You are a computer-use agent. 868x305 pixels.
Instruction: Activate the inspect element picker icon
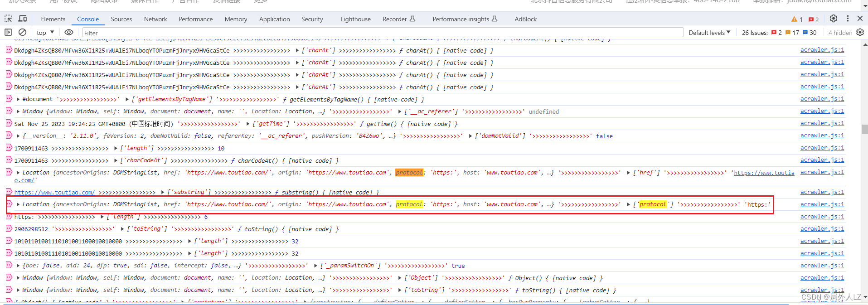click(8, 19)
